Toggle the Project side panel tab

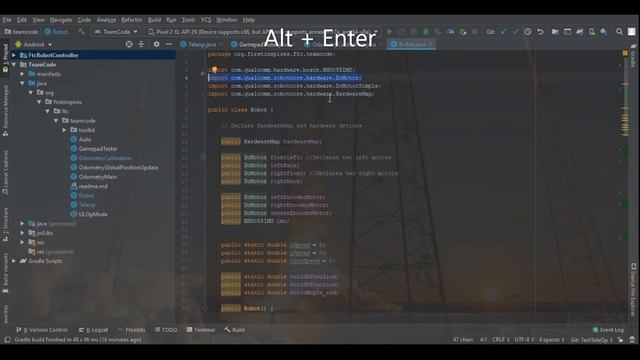click(5, 58)
